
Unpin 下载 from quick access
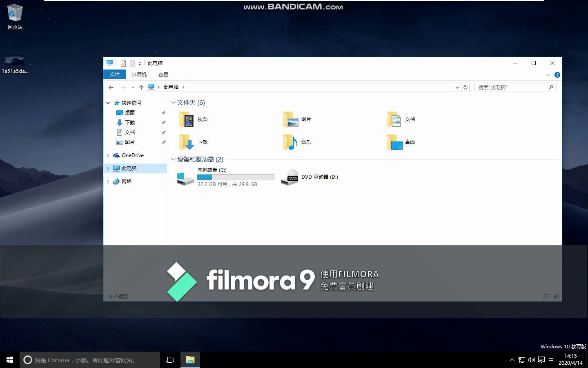pyautogui.click(x=163, y=122)
